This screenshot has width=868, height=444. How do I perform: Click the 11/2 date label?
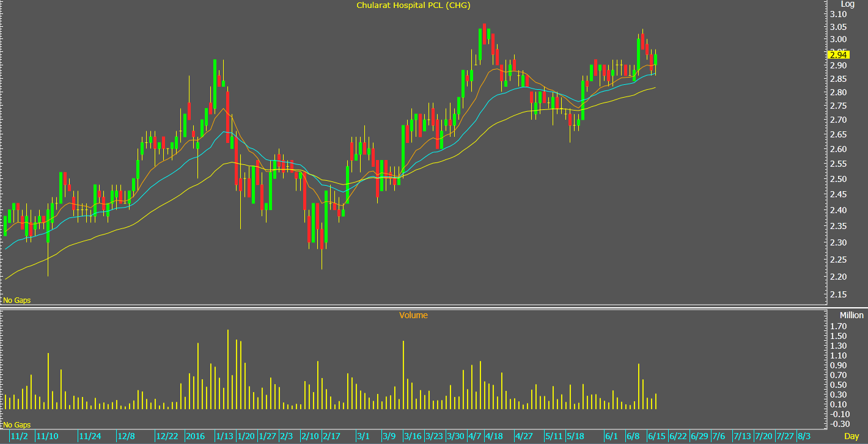[x=19, y=436]
